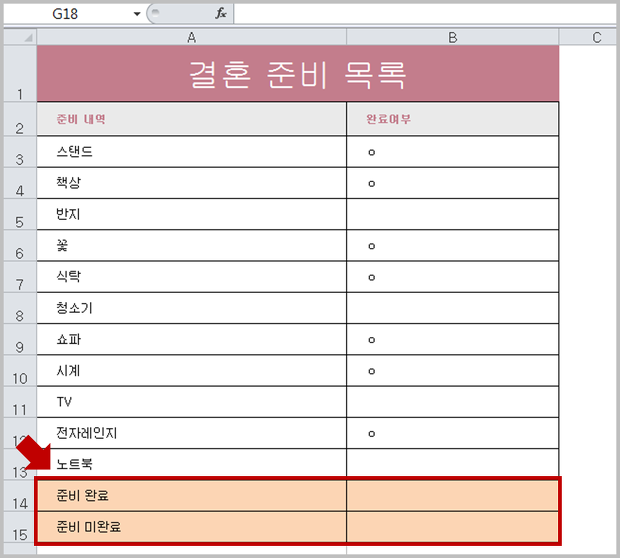Select the 준비 완료 cell
620x558 pixels.
(191, 496)
